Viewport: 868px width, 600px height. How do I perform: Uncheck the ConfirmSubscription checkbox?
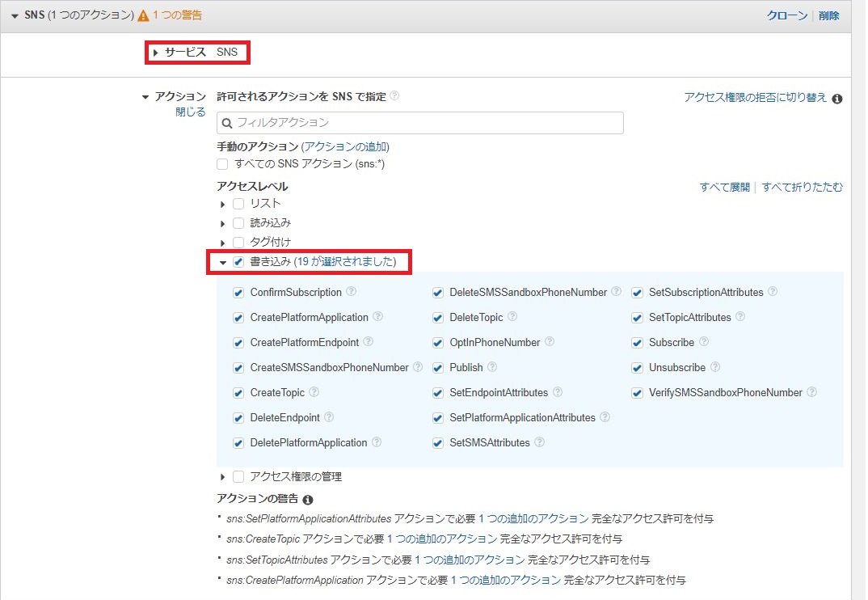click(x=238, y=293)
